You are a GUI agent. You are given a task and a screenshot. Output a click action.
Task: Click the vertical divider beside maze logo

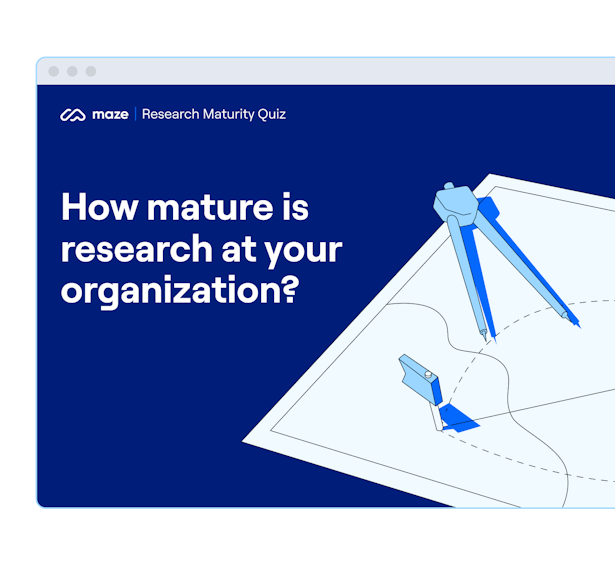[135, 114]
